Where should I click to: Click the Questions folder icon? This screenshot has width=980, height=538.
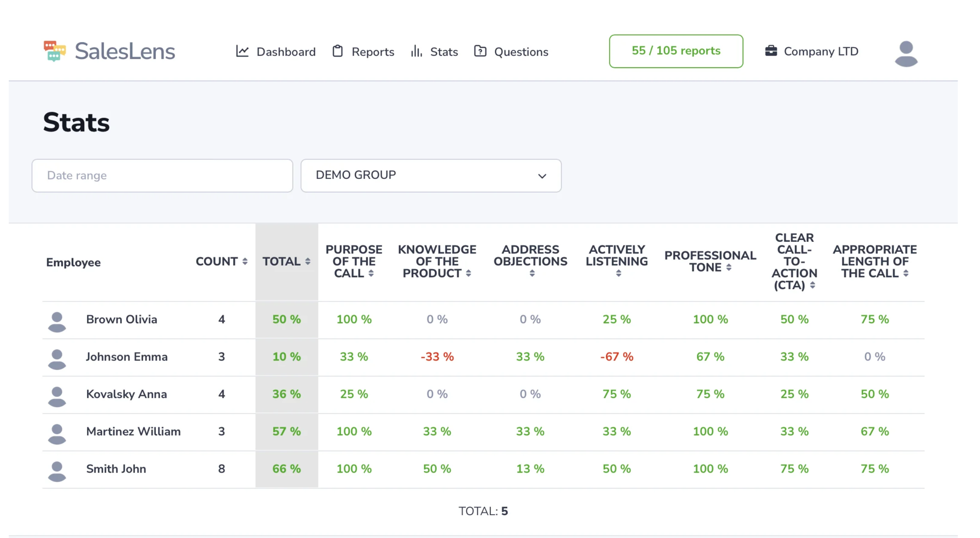click(481, 51)
